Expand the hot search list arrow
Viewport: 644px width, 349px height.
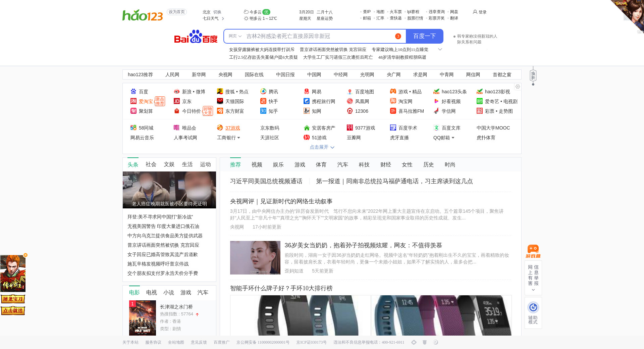point(440,50)
